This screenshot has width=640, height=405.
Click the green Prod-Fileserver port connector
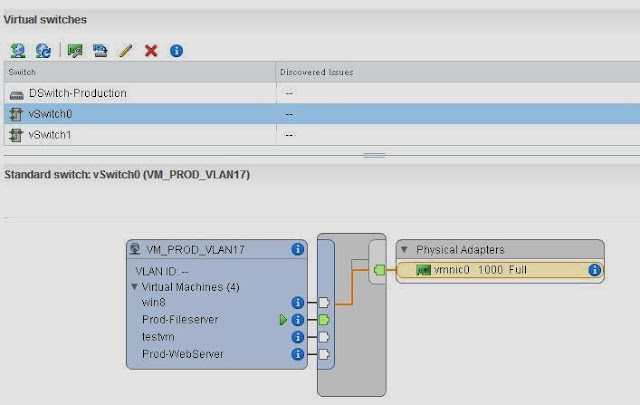coord(324,320)
